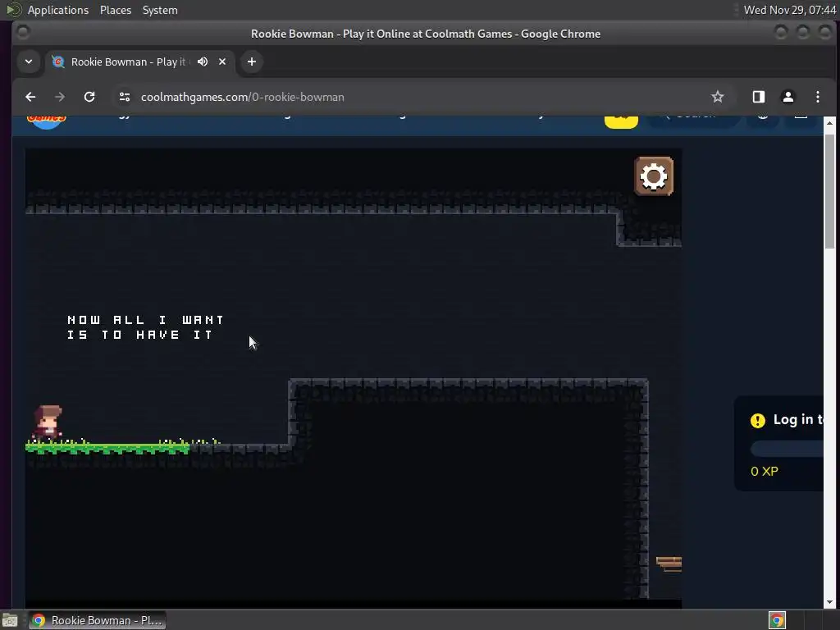This screenshot has height=630, width=840.
Task: Go back to the previous page
Action: point(30,97)
